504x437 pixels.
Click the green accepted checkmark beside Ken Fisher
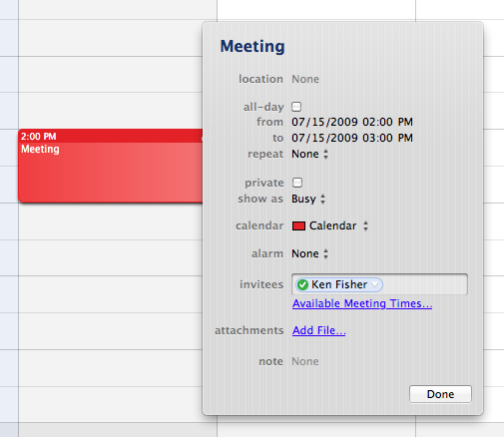pyautogui.click(x=302, y=285)
